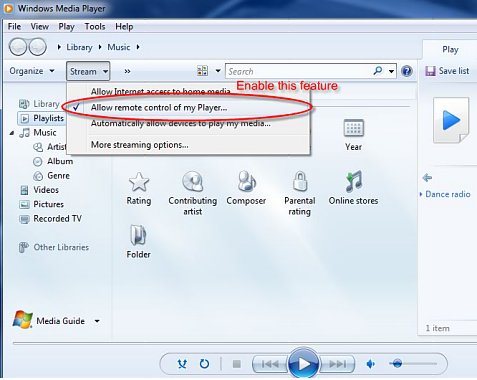Select Genre in the navigation pane
Viewport: 477px width, 380px height.
[58, 175]
